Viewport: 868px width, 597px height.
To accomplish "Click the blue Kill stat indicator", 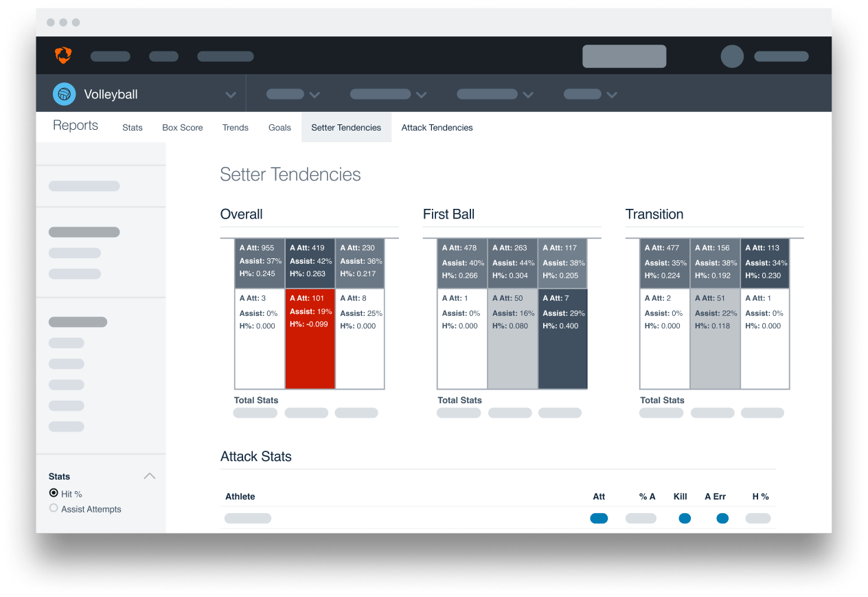I will [x=685, y=518].
